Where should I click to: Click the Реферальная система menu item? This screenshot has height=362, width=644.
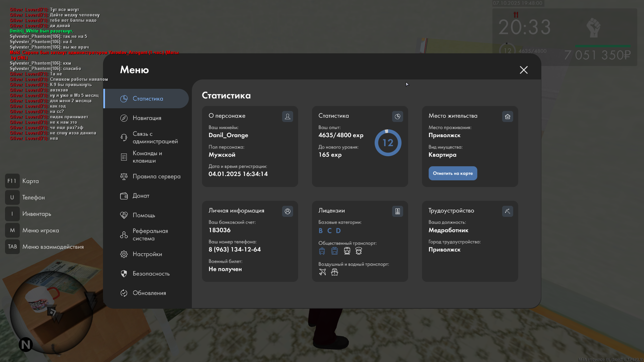[150, 235]
